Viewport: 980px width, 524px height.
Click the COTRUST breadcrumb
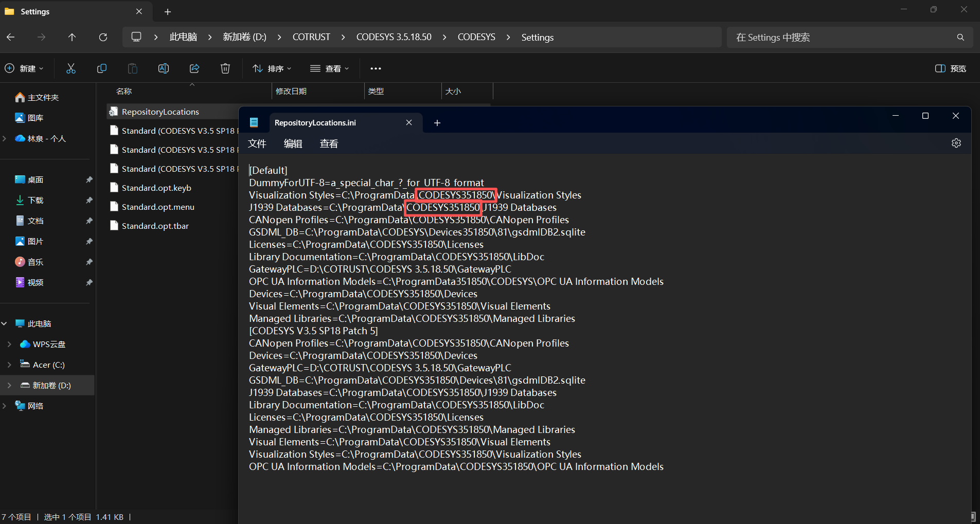[x=311, y=37]
